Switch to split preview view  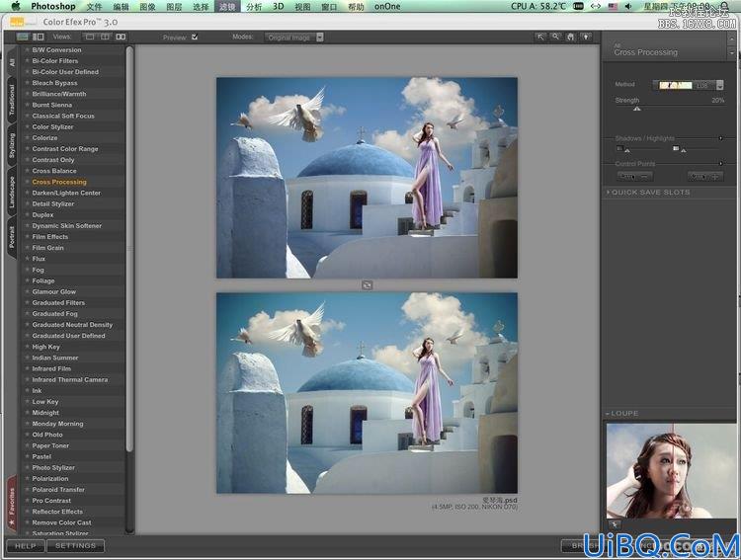click(x=105, y=37)
